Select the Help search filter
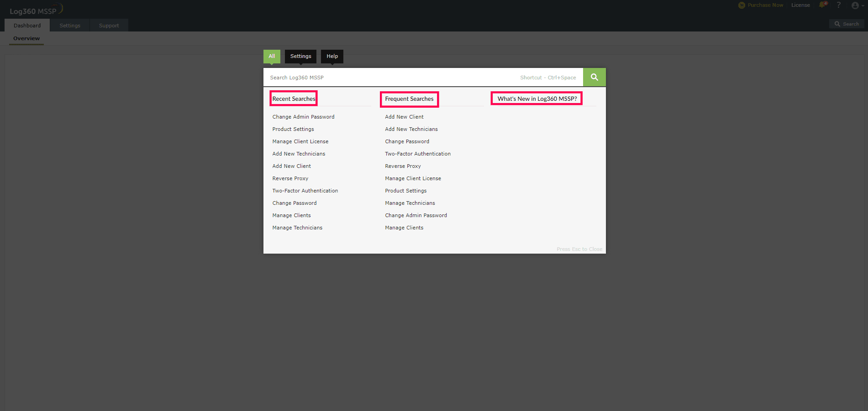 coord(332,56)
